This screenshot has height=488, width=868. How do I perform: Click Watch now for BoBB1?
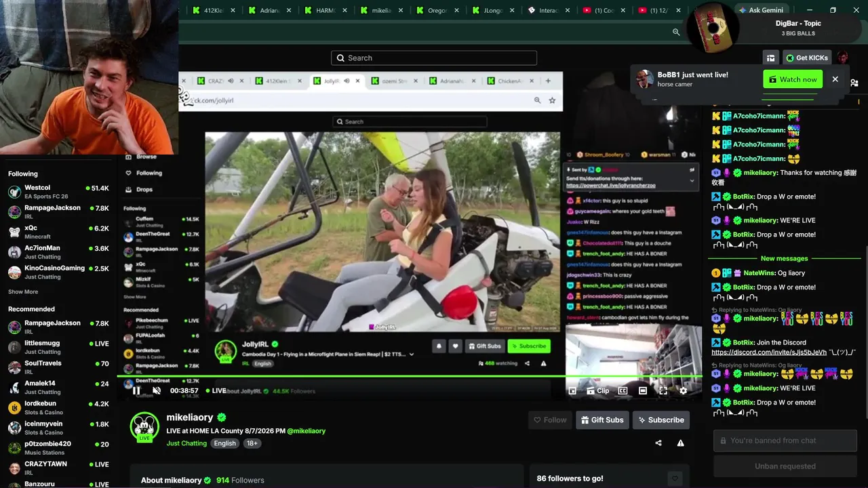[793, 79]
